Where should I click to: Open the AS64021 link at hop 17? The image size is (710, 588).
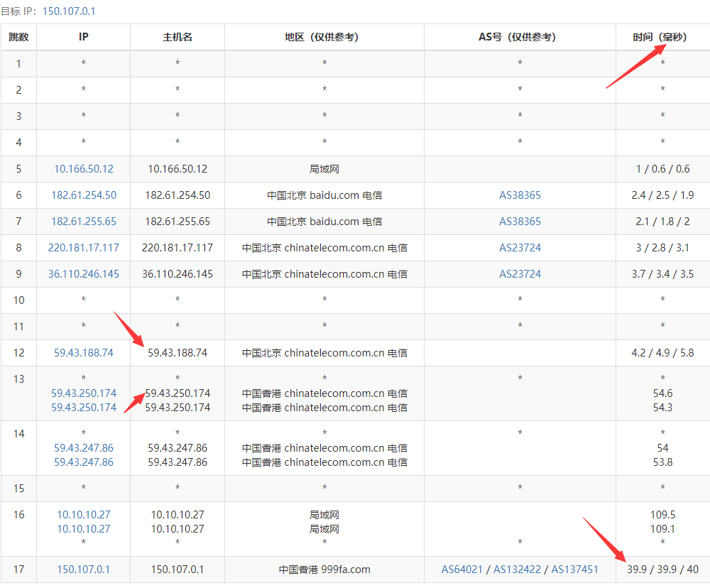(x=462, y=570)
